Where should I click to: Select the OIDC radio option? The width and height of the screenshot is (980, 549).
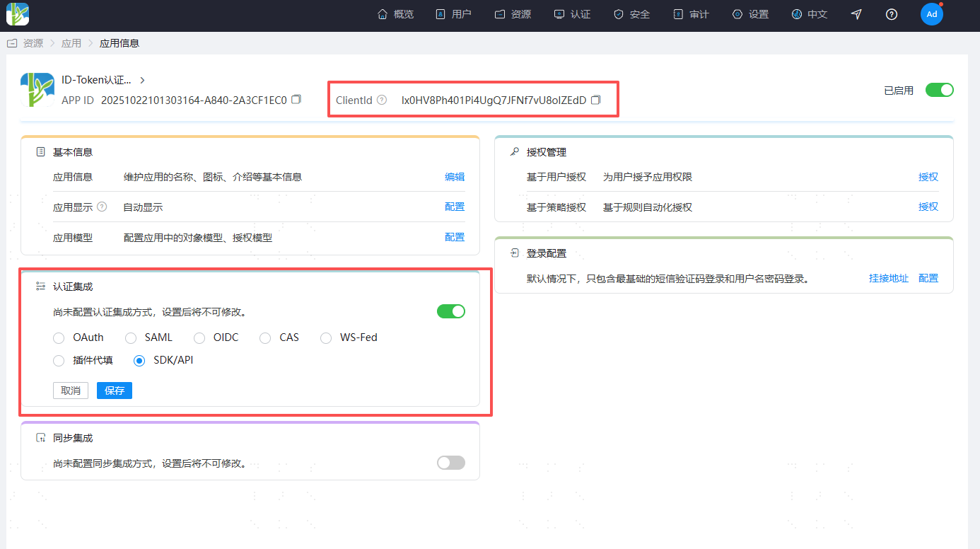(199, 338)
